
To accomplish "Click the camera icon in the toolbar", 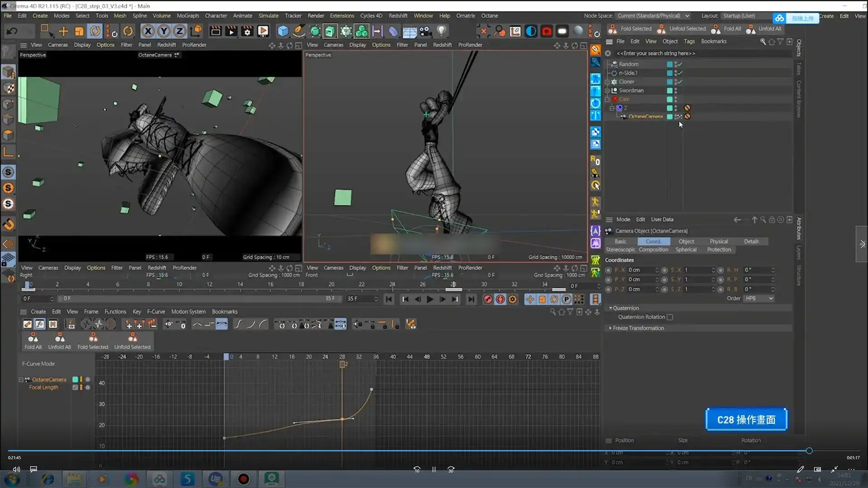I will point(425,31).
